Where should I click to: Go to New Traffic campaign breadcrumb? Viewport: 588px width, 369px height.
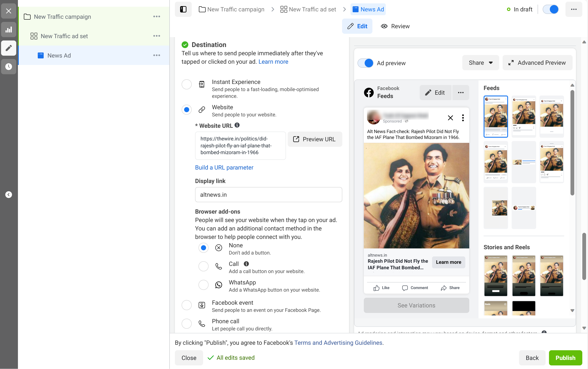pyautogui.click(x=231, y=9)
